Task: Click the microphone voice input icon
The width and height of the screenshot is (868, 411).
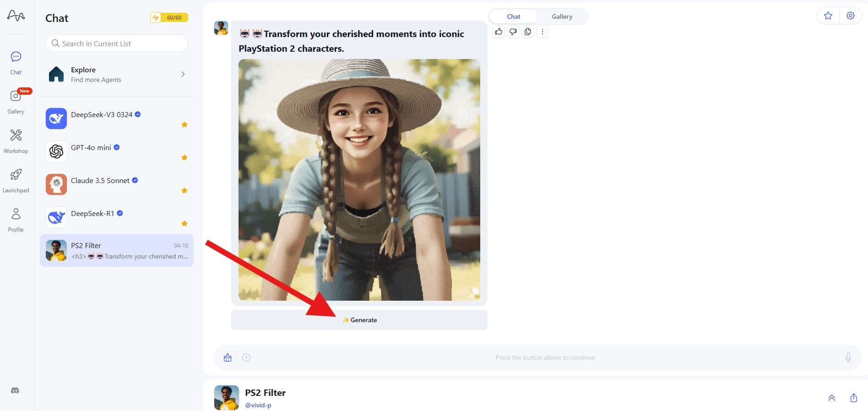Action: [848, 357]
